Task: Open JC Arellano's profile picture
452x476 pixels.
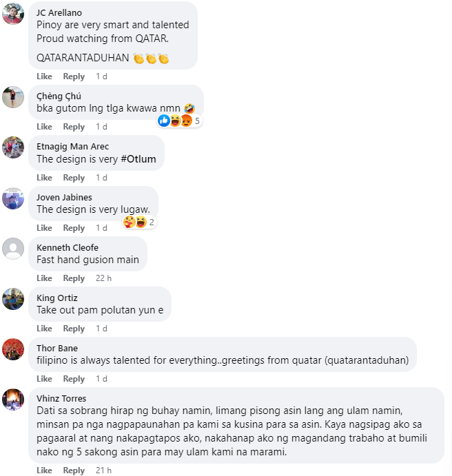Action: click(x=14, y=14)
